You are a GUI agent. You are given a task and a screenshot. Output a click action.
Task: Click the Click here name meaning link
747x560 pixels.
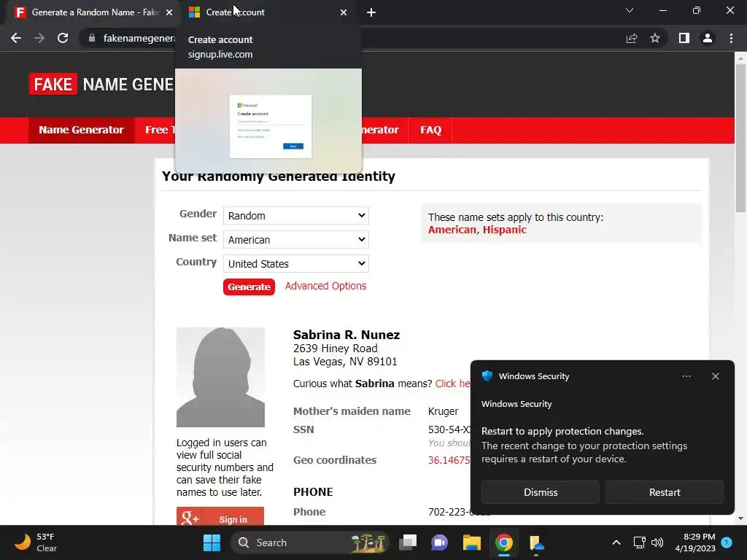pos(452,384)
